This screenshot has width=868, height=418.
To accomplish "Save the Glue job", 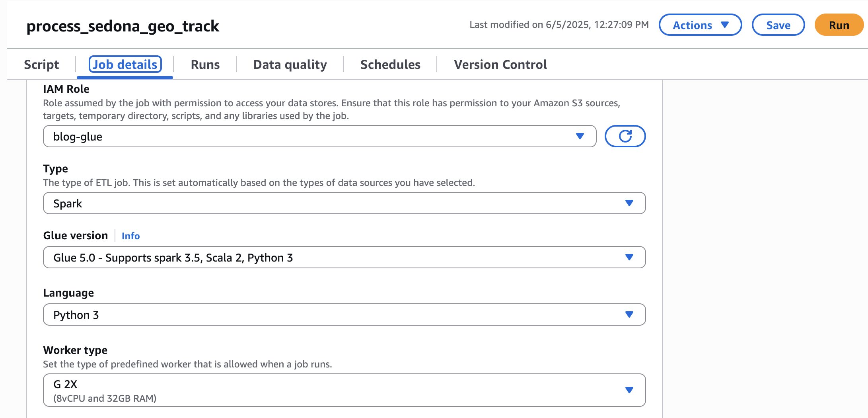I will (x=778, y=25).
